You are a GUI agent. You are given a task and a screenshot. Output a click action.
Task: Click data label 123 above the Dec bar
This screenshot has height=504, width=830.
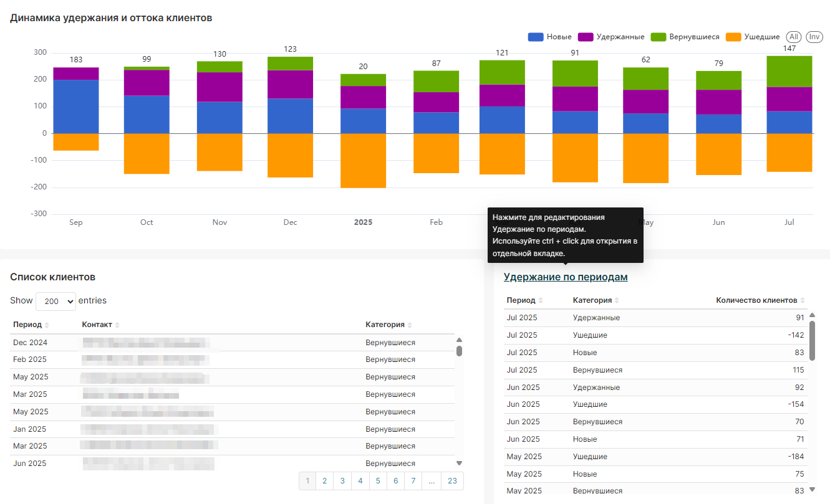click(x=290, y=49)
